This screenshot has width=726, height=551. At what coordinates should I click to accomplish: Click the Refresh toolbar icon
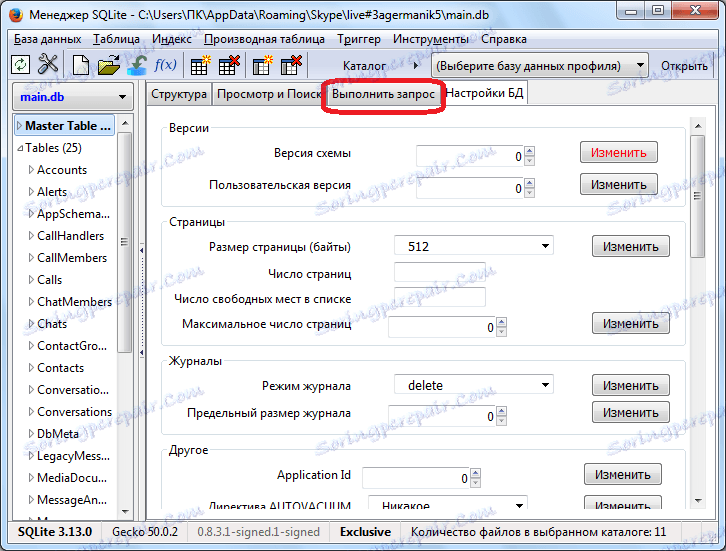(x=20, y=65)
